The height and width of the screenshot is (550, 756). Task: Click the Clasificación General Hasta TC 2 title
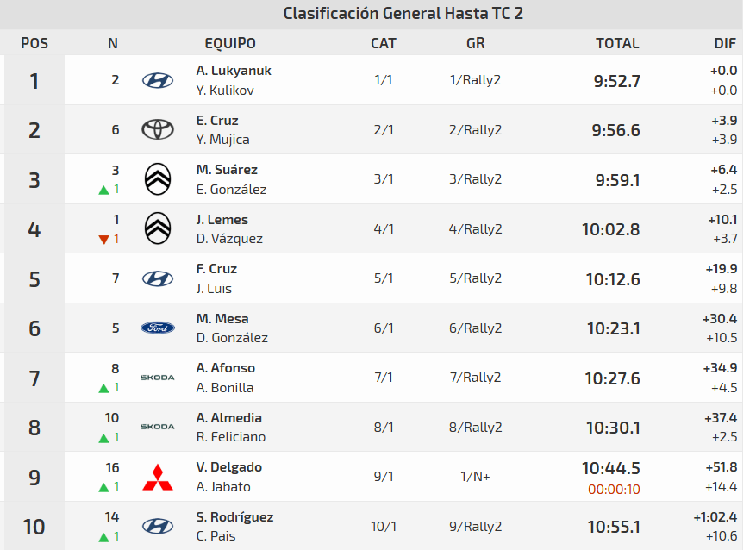pos(403,13)
